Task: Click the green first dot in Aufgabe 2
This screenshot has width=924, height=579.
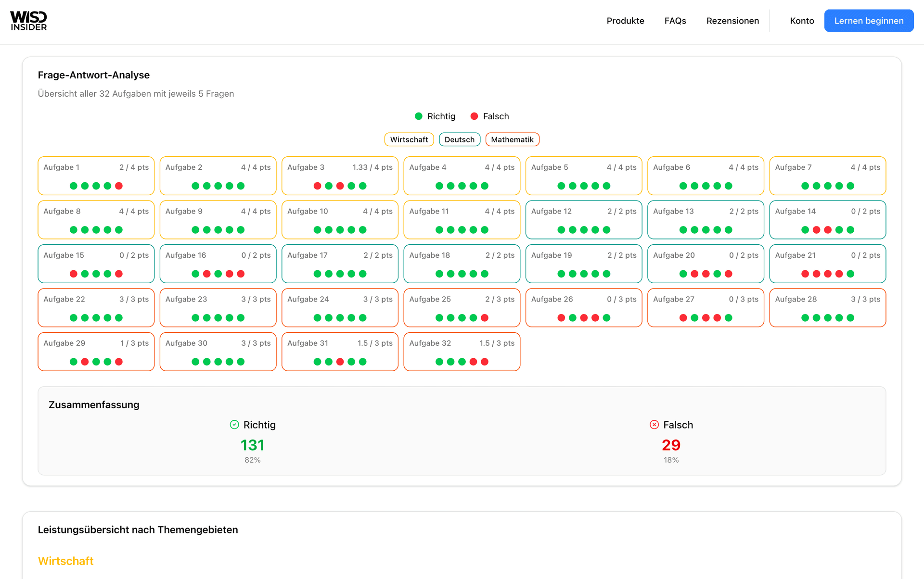Action: point(195,186)
